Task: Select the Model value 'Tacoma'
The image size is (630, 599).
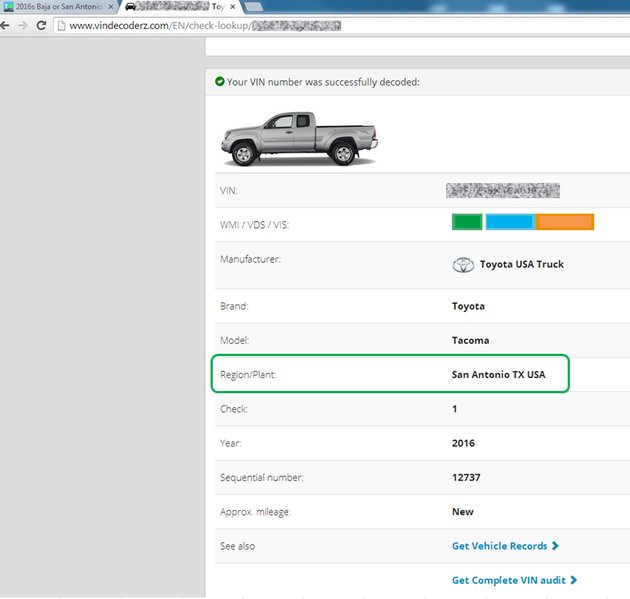Action: pyautogui.click(x=470, y=341)
